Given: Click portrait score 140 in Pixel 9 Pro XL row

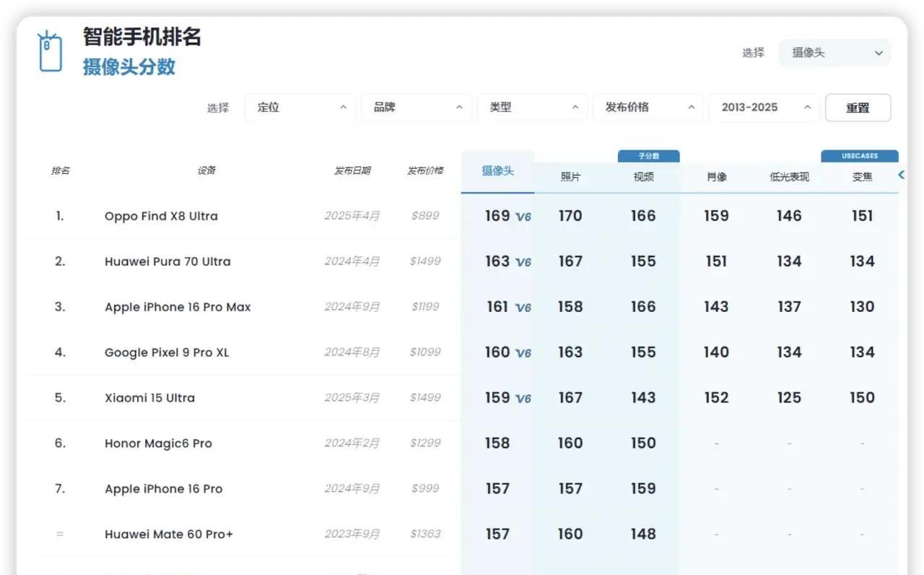Looking at the screenshot, I should (x=716, y=353).
